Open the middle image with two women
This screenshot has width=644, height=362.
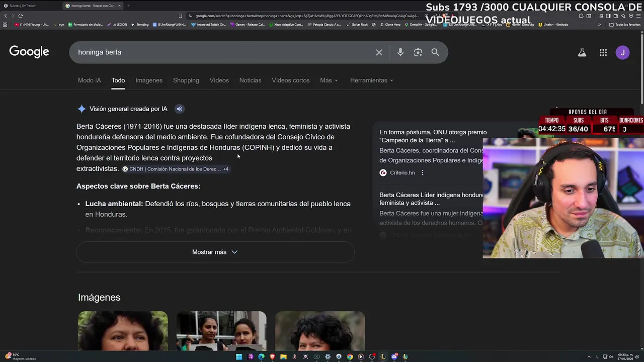(x=221, y=331)
